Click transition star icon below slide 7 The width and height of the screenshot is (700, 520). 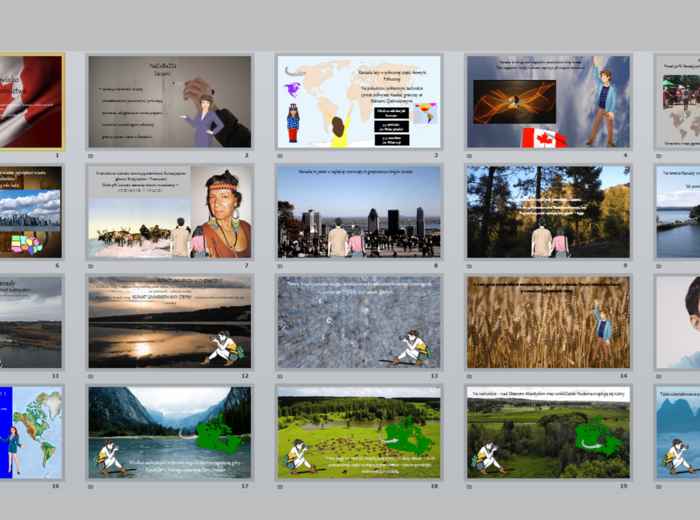(x=91, y=266)
